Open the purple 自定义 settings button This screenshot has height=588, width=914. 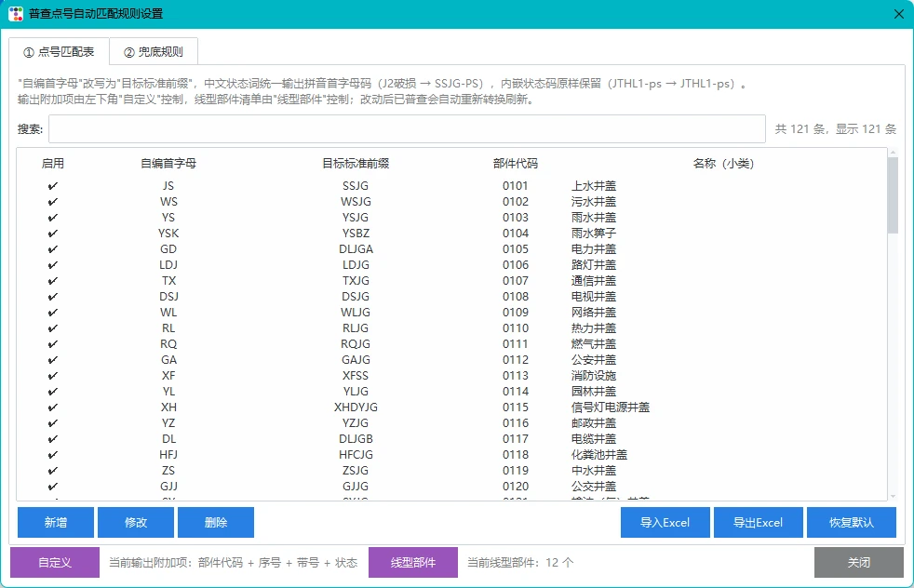pos(55,562)
